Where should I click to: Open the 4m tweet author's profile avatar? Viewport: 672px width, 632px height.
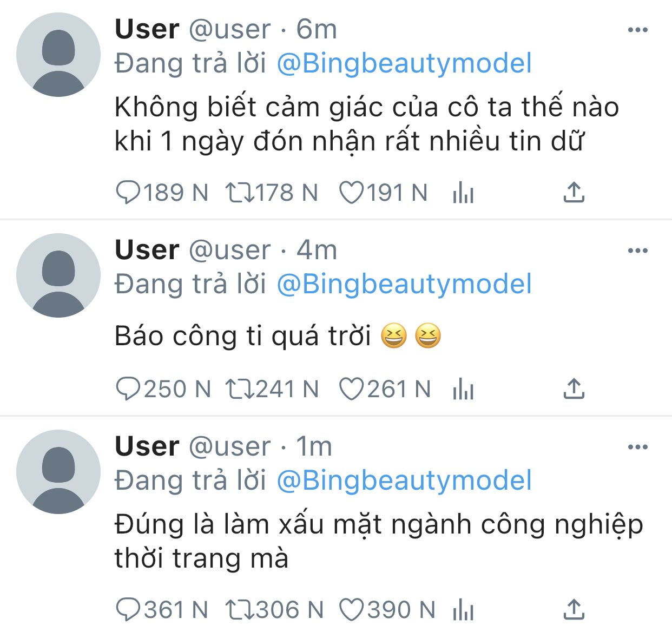tap(58, 275)
